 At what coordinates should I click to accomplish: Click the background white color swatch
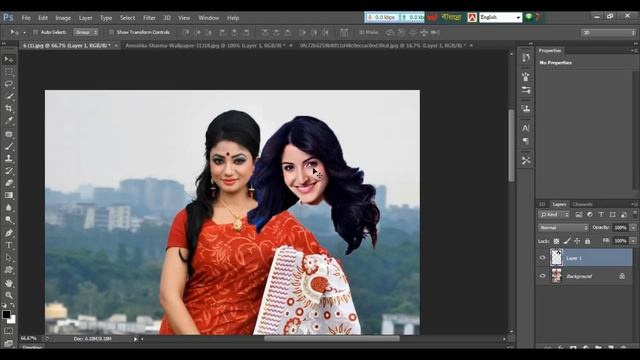pyautogui.click(x=13, y=320)
